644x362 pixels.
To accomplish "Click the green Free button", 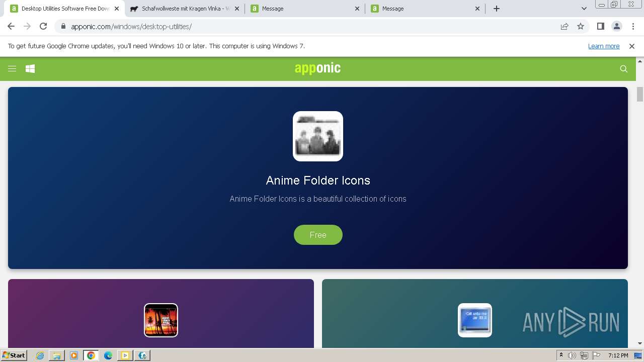I will (318, 235).
